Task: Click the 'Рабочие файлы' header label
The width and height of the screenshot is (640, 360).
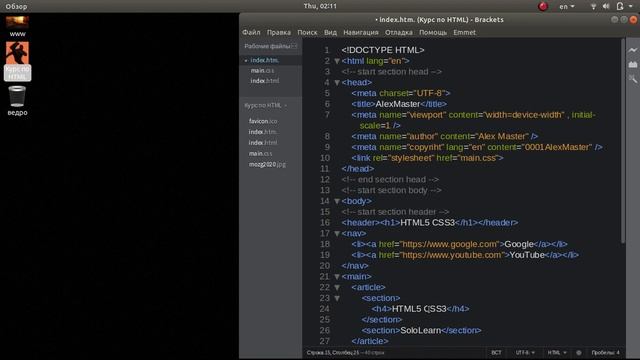Action: [267, 46]
